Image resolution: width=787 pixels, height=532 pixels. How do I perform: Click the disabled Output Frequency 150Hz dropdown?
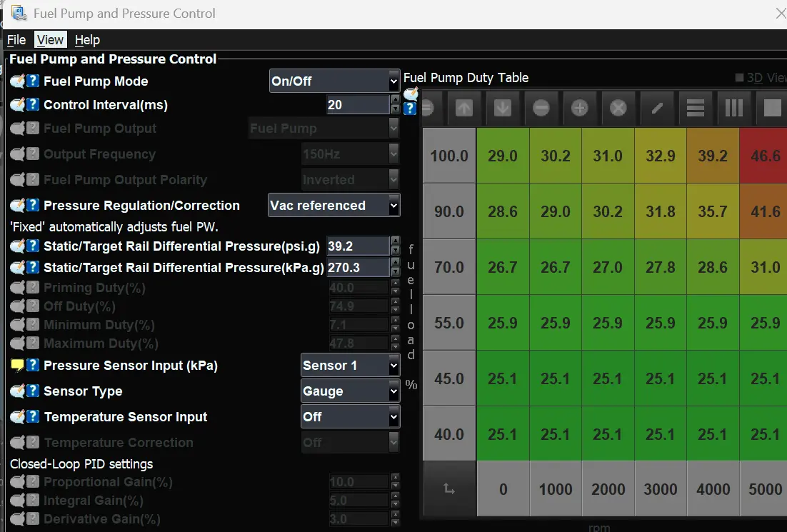click(x=351, y=154)
